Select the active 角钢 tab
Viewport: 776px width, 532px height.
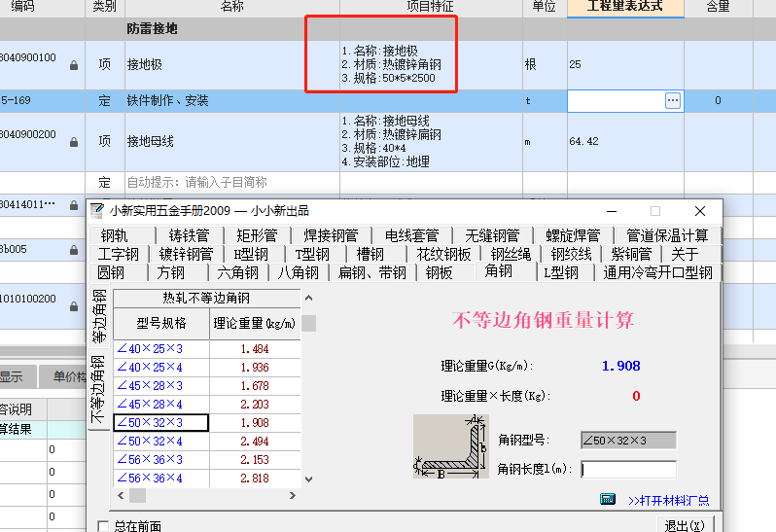coord(499,271)
